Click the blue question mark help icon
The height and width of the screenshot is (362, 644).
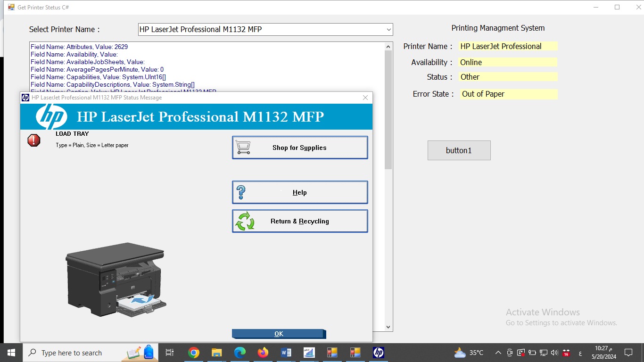(241, 192)
